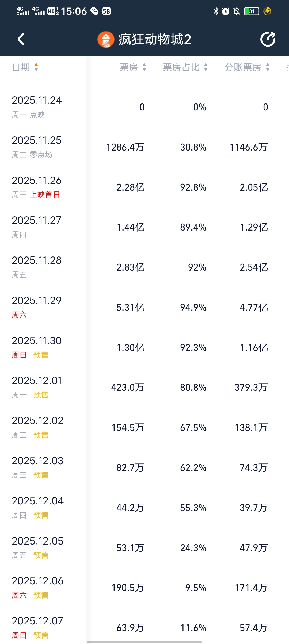This screenshot has width=289, height=644.
Task: Tap the 预售 tag for 2025.11.30
Action: click(x=41, y=355)
